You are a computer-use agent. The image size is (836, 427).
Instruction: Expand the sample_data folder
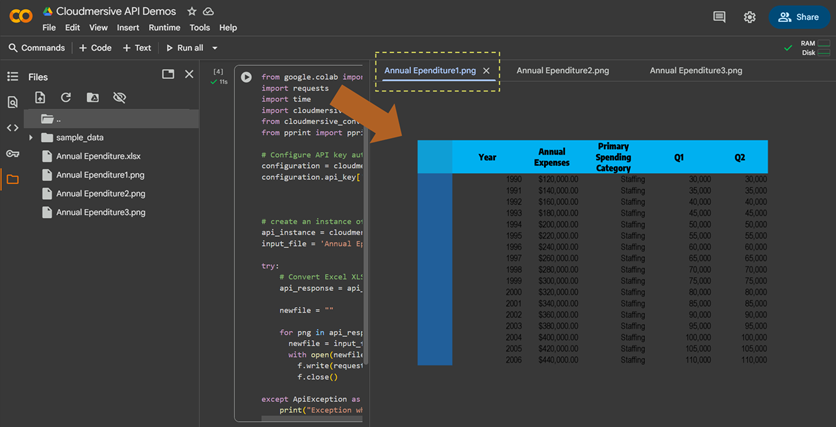coord(31,137)
